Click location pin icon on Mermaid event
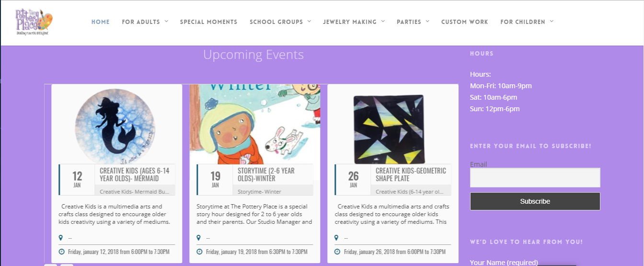This screenshot has height=266, width=644. coord(61,238)
